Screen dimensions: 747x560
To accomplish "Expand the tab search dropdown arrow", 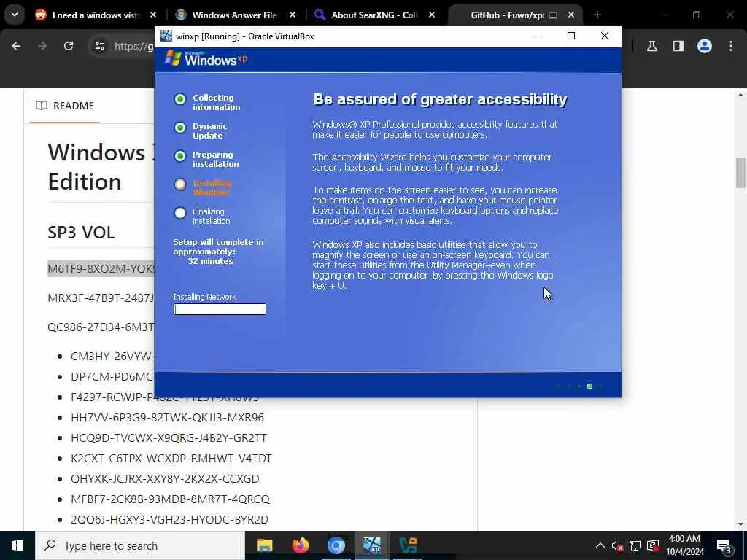I will point(15,15).
